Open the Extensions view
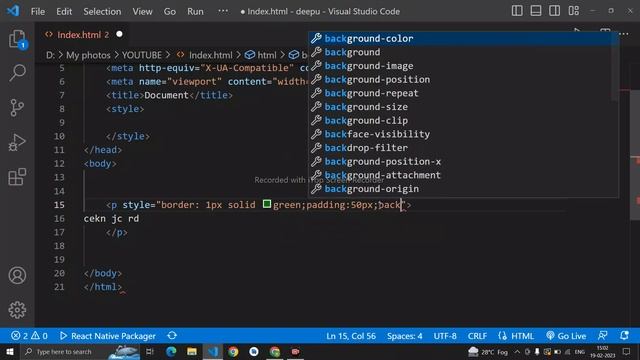This screenshot has height=360, width=640. 17,177
